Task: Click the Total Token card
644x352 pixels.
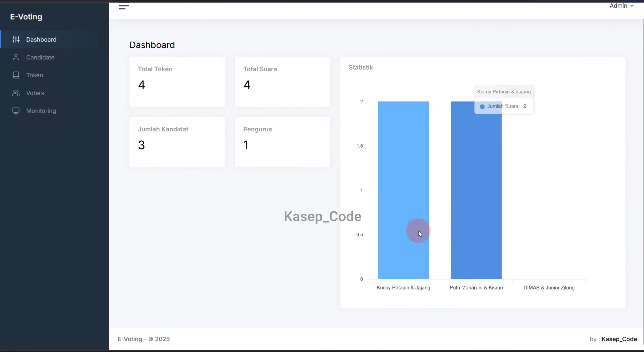Action: pyautogui.click(x=177, y=82)
